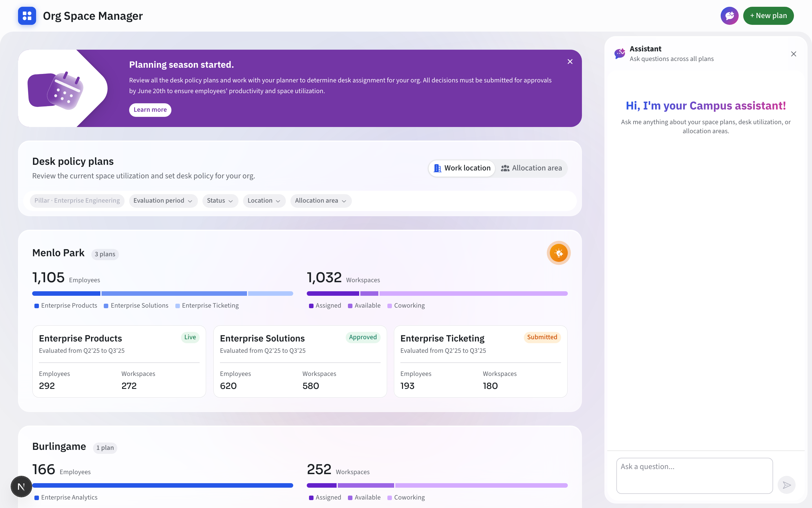
Task: Open the Evaluation period dropdown
Action: click(x=163, y=201)
